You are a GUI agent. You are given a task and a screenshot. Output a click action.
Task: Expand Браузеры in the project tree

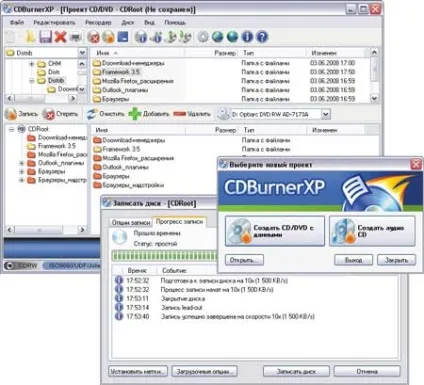pos(21,172)
